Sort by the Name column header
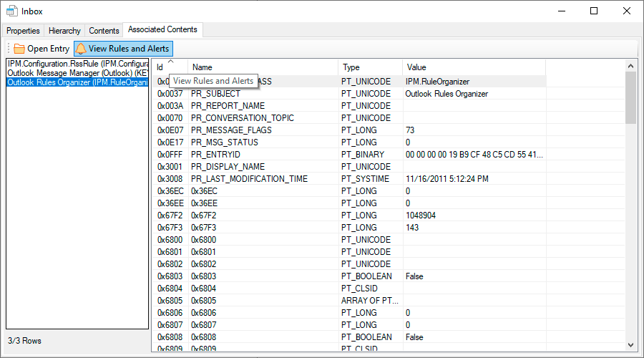 [x=263, y=67]
